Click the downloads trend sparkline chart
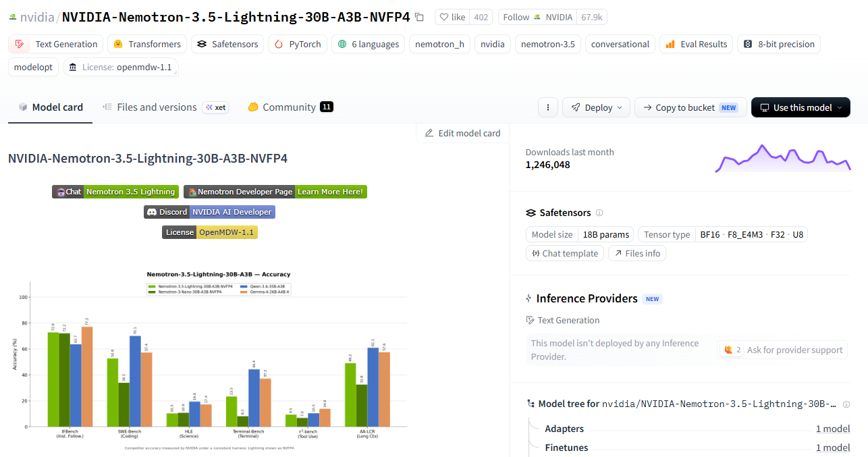The image size is (868, 457). 783,158
